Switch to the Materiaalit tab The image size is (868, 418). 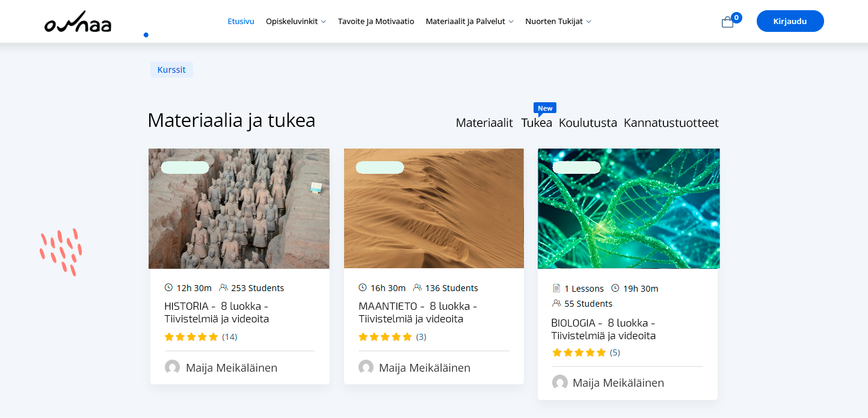[x=484, y=123]
